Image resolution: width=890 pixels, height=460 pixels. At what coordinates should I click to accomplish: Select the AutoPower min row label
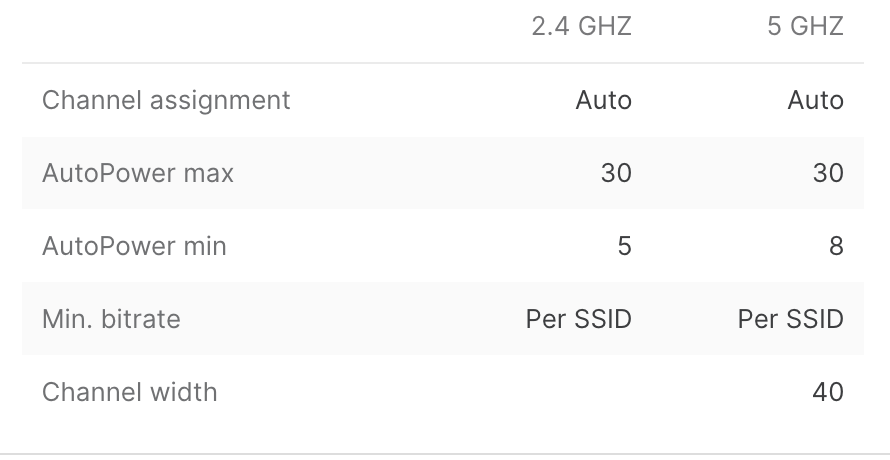(x=134, y=246)
